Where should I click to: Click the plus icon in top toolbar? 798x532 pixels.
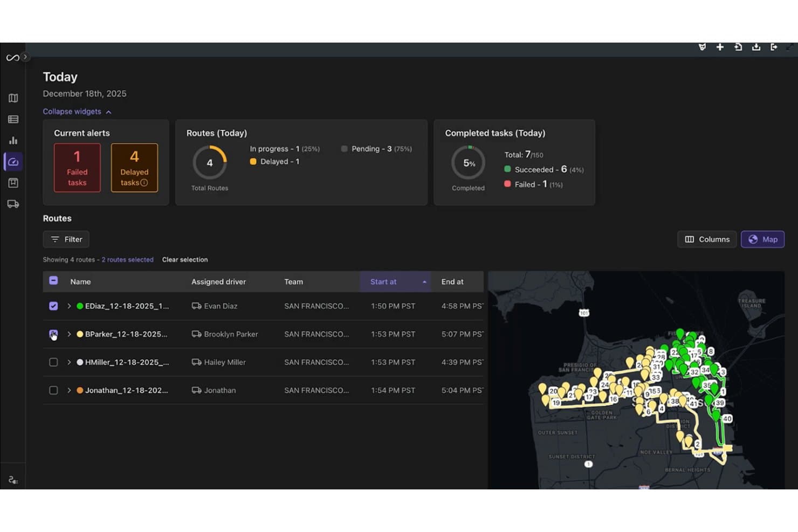click(720, 47)
